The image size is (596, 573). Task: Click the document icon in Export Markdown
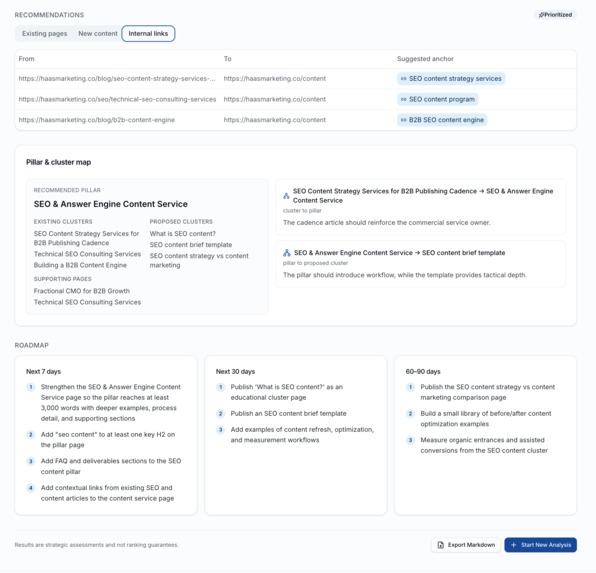point(441,545)
